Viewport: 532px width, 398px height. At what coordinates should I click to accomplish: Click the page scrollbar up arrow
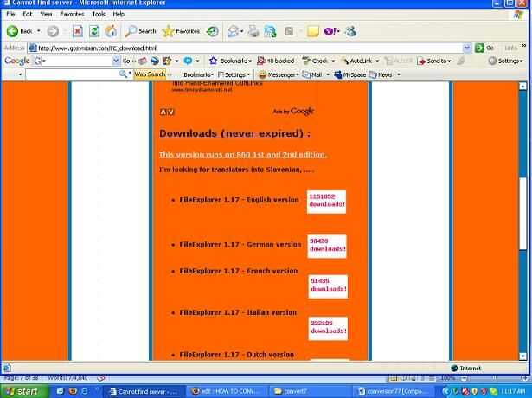(x=522, y=86)
